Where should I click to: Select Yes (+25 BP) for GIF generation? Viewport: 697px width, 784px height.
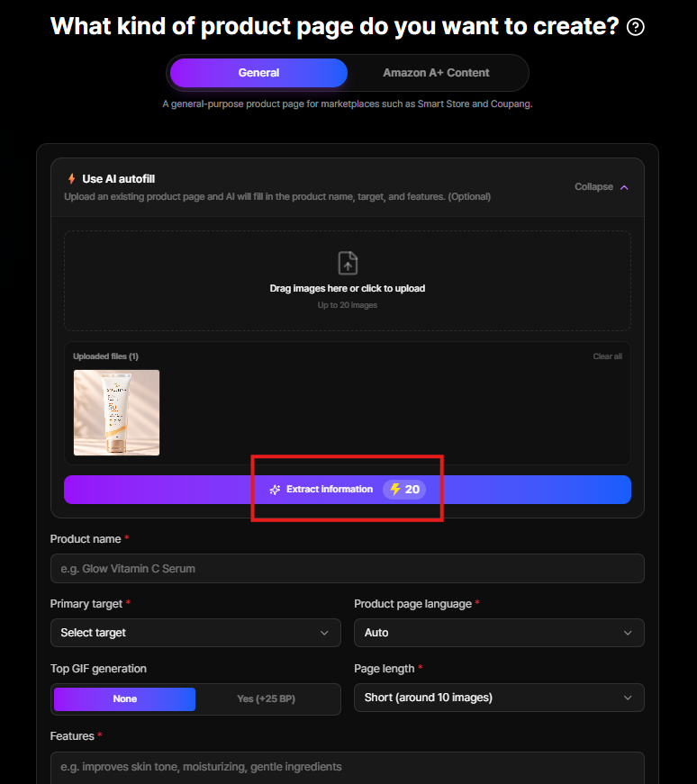pyautogui.click(x=267, y=699)
